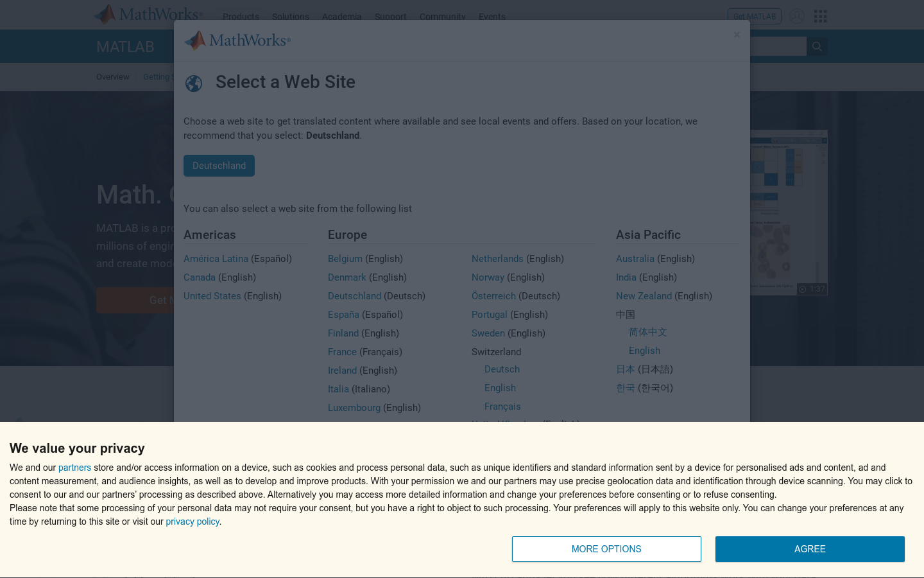Select the Deutschland recommended site button
Viewport: 924px width, 578px height.
click(219, 166)
